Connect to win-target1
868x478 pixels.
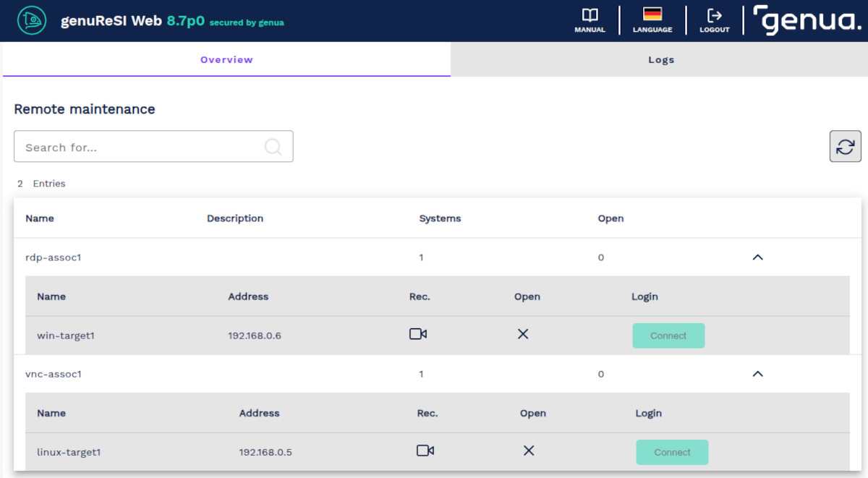(668, 336)
